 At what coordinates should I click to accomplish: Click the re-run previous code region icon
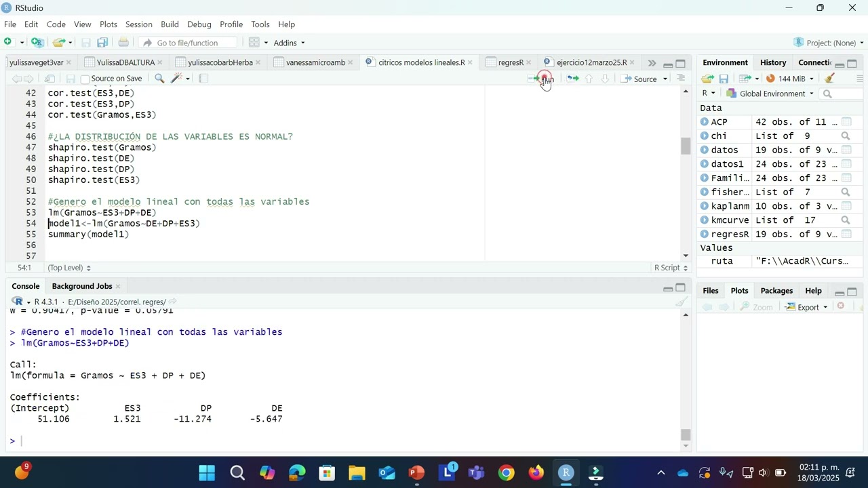pyautogui.click(x=572, y=79)
